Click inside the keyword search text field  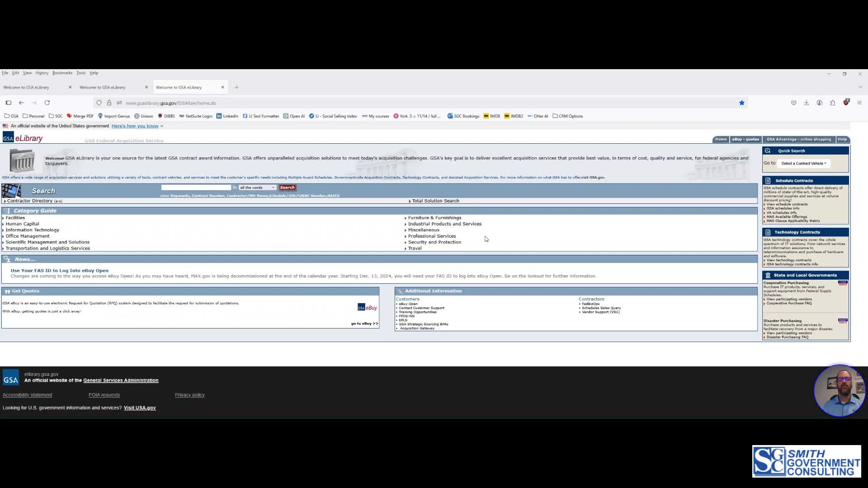pyautogui.click(x=196, y=188)
